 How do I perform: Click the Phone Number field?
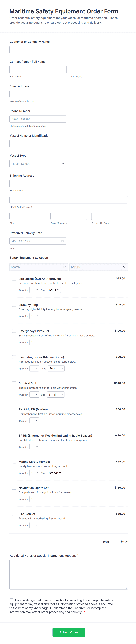(x=38, y=119)
